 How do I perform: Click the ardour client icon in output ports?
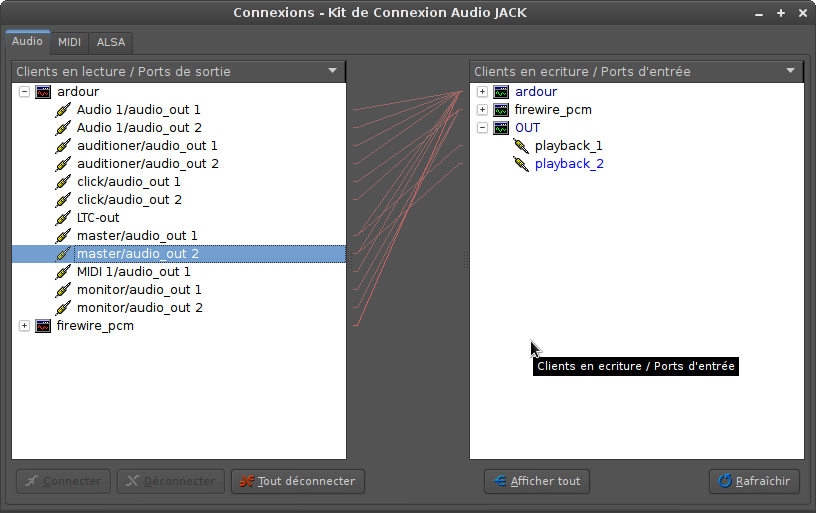coord(43,92)
